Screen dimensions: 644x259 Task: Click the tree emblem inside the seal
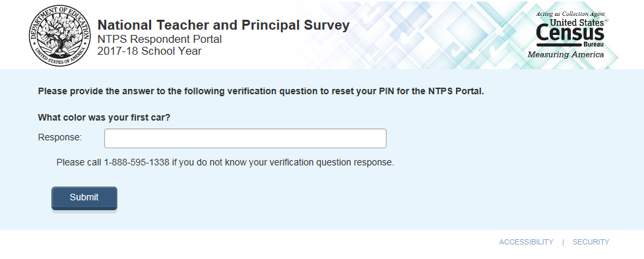click(x=59, y=36)
